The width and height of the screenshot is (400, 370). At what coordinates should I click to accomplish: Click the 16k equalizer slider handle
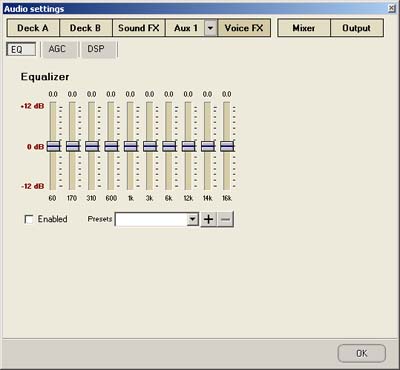(x=227, y=146)
